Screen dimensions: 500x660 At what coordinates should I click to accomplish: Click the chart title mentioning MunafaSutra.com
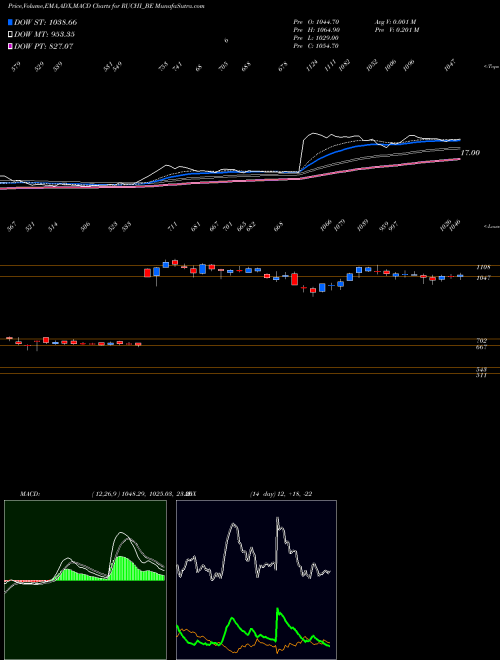tap(106, 7)
